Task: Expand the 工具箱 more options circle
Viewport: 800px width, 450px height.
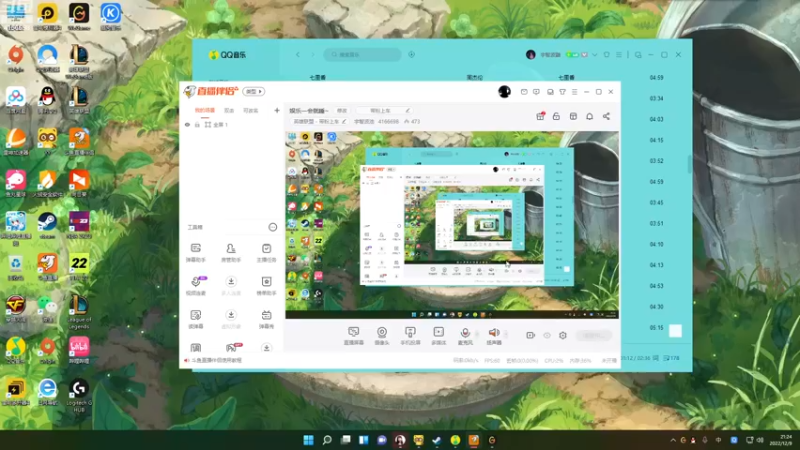Action: click(272, 227)
